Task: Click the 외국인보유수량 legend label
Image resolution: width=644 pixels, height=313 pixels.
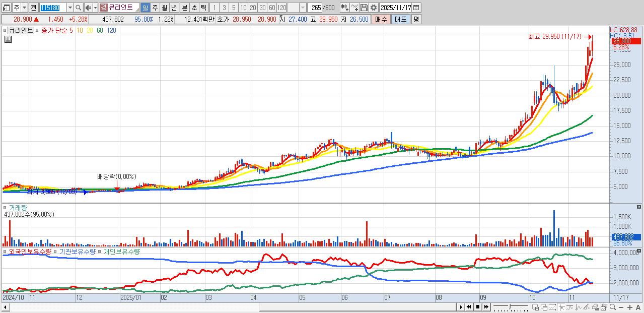Action: pos(30,251)
